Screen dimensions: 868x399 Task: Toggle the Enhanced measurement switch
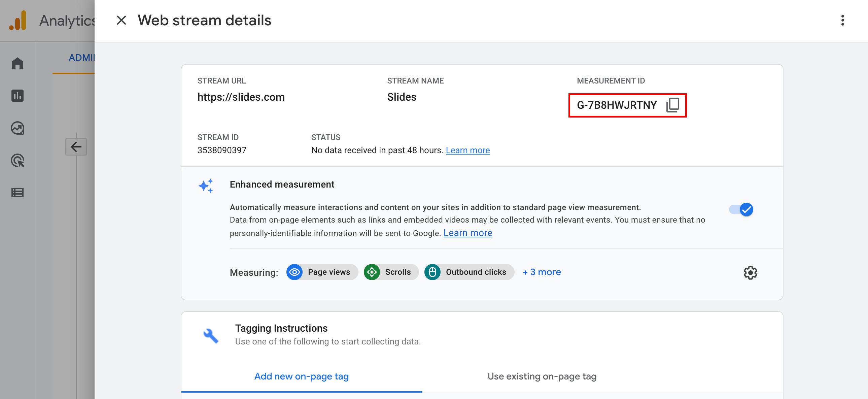(741, 209)
